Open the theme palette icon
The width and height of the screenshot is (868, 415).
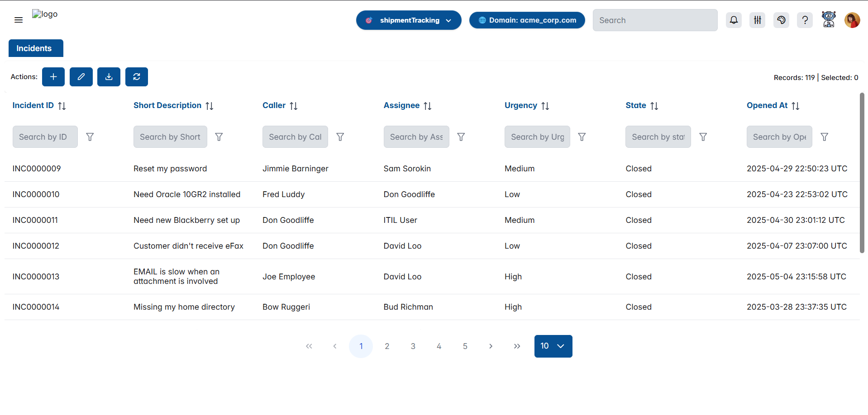click(781, 20)
